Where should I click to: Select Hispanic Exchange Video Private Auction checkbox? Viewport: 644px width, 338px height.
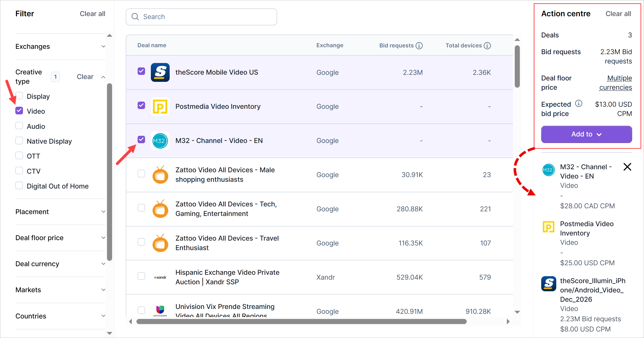click(141, 276)
